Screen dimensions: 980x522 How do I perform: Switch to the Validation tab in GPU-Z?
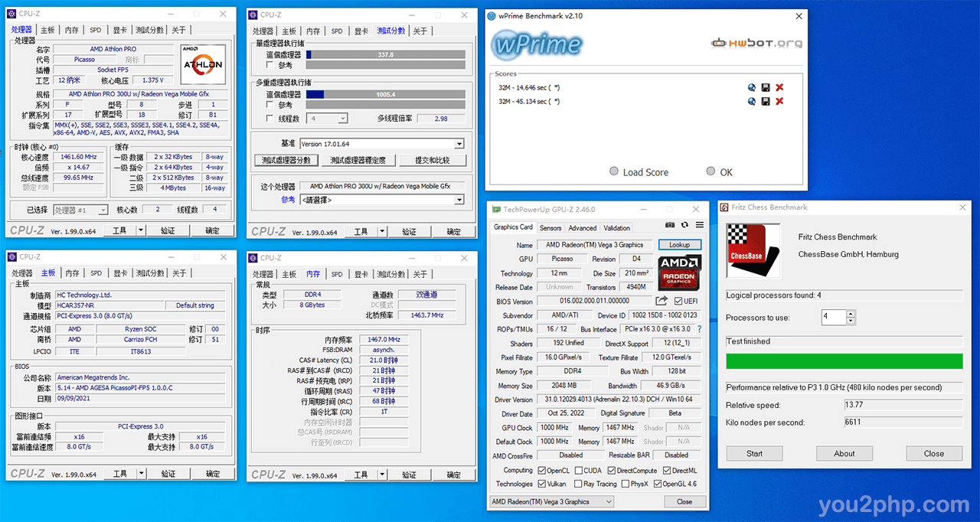616,227
